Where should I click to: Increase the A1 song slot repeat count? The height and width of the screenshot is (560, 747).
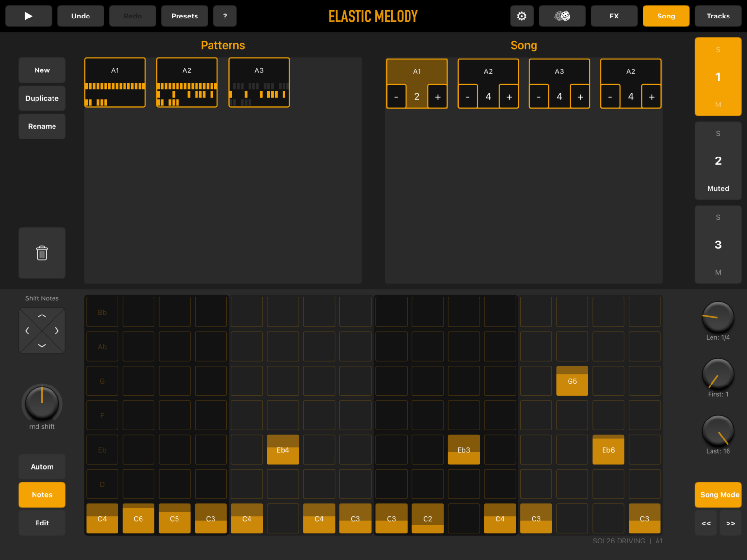(438, 96)
